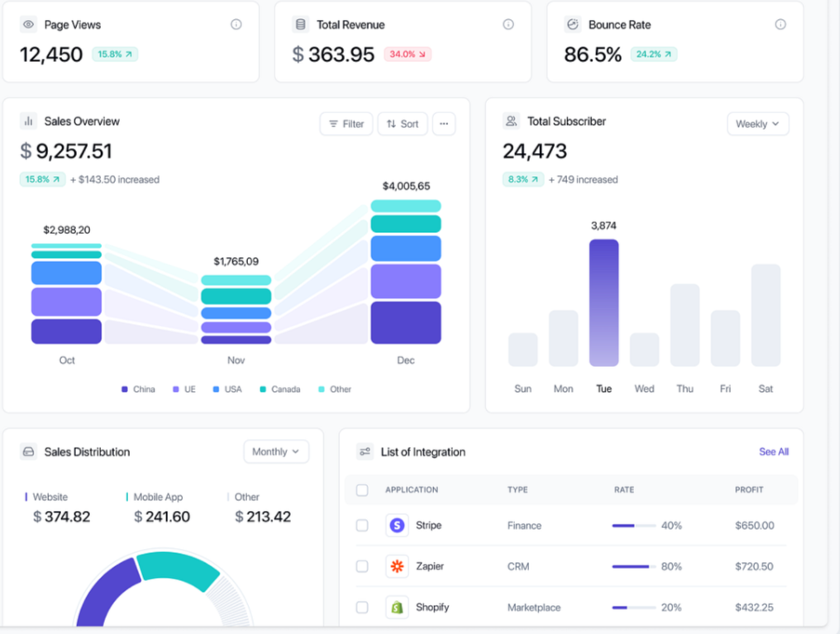Click the 15.8% Page Views trend badge
Screen dimensions: 840x634
115,54
